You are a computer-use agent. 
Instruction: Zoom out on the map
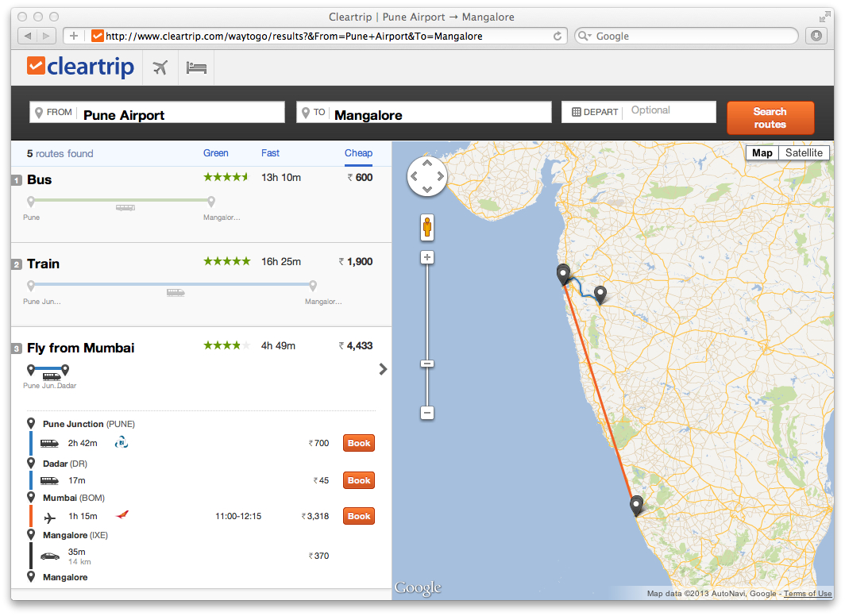coord(427,413)
